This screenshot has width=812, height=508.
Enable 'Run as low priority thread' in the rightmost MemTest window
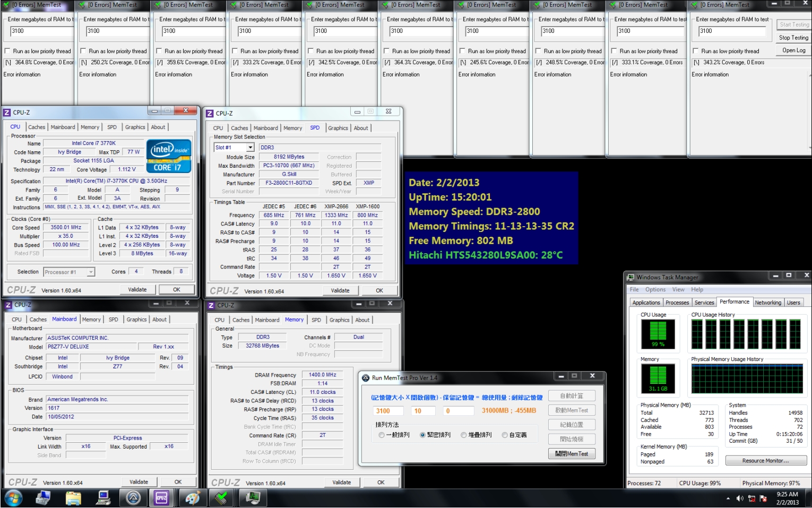(x=696, y=51)
